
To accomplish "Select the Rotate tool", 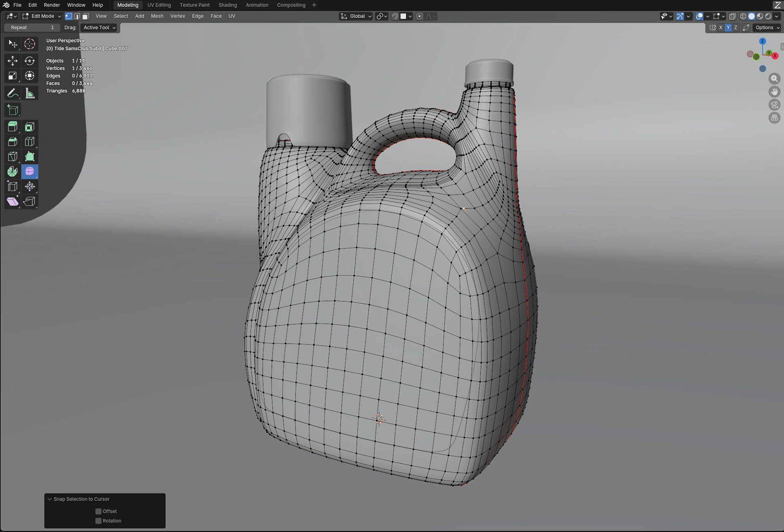I will [x=29, y=61].
